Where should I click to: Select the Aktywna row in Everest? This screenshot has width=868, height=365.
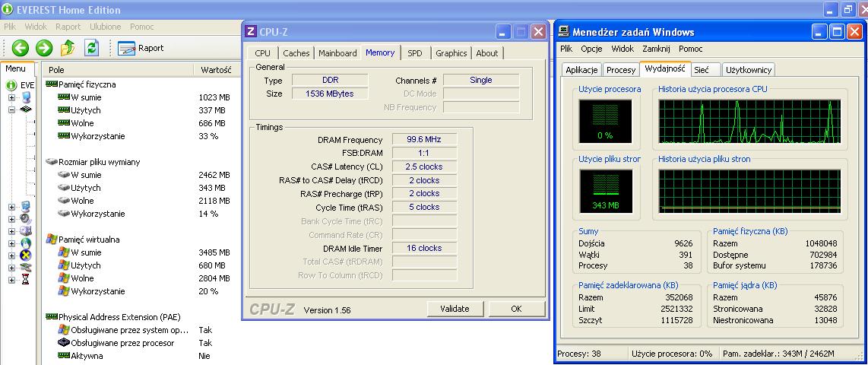[141, 356]
